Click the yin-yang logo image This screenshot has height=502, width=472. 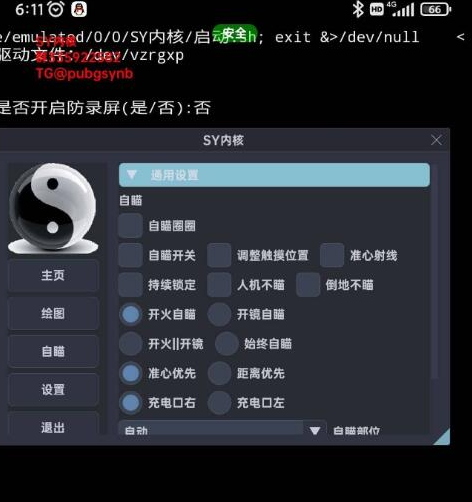pyautogui.click(x=53, y=208)
